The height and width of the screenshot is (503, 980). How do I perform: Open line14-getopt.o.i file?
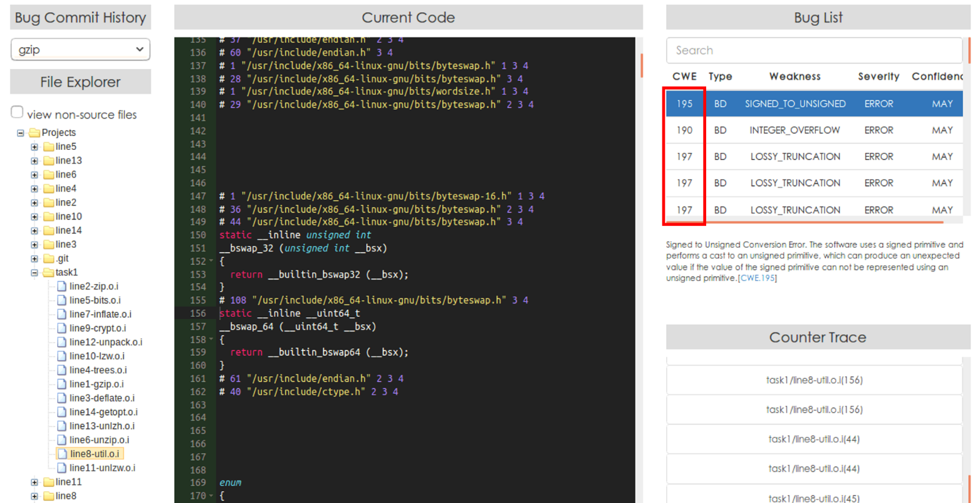pyautogui.click(x=103, y=412)
